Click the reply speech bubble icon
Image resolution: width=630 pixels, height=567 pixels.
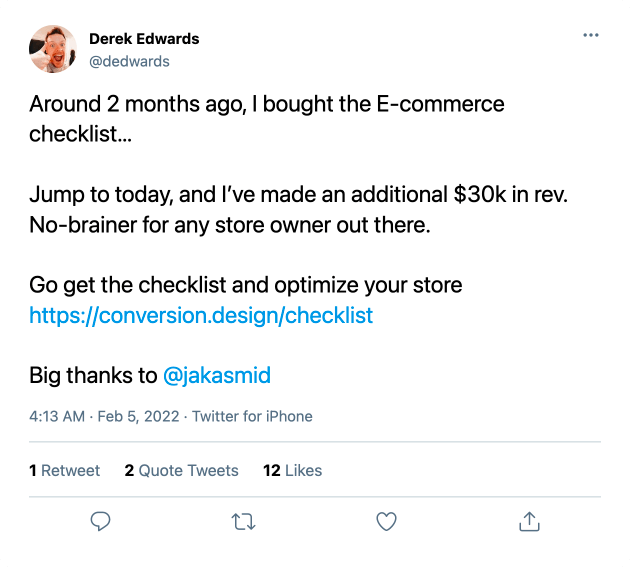100,521
